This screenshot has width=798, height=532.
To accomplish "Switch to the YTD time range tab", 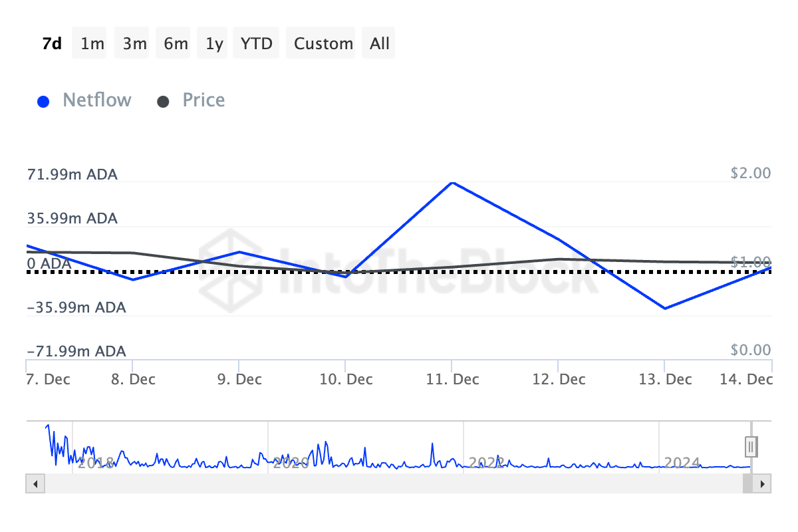I will coord(256,43).
